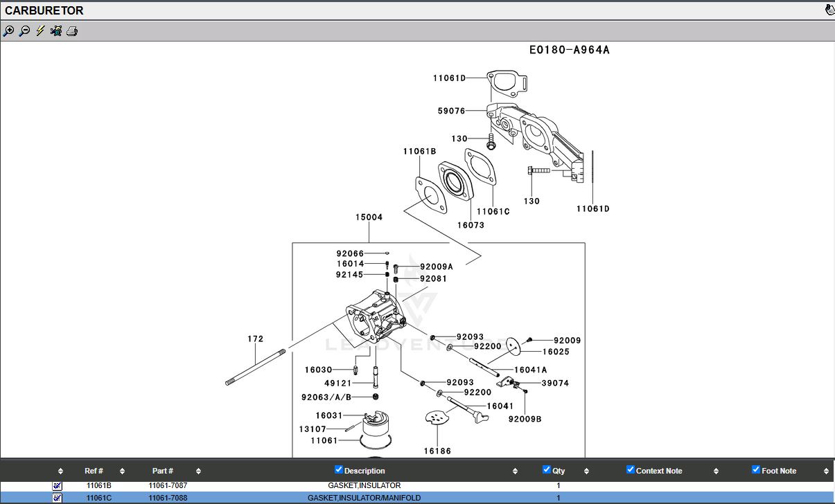
Task: Click sort arrows right of Description column
Action: [x=515, y=471]
